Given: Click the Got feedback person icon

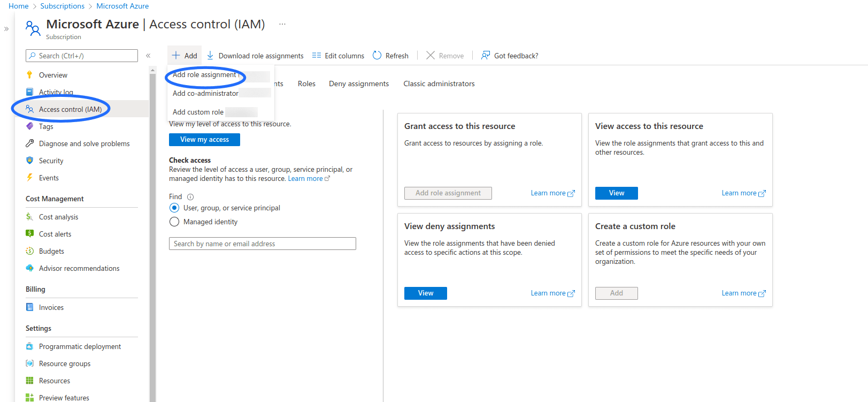Looking at the screenshot, I should (486, 55).
